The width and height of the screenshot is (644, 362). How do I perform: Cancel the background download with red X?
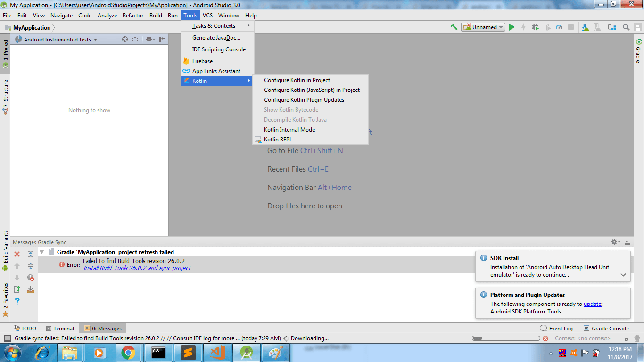[545, 338]
